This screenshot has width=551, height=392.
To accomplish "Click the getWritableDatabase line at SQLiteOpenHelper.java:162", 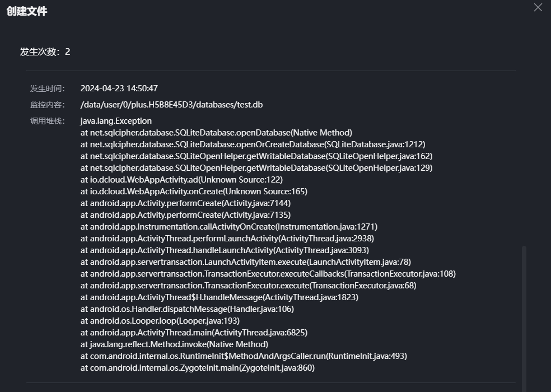I will [256, 156].
